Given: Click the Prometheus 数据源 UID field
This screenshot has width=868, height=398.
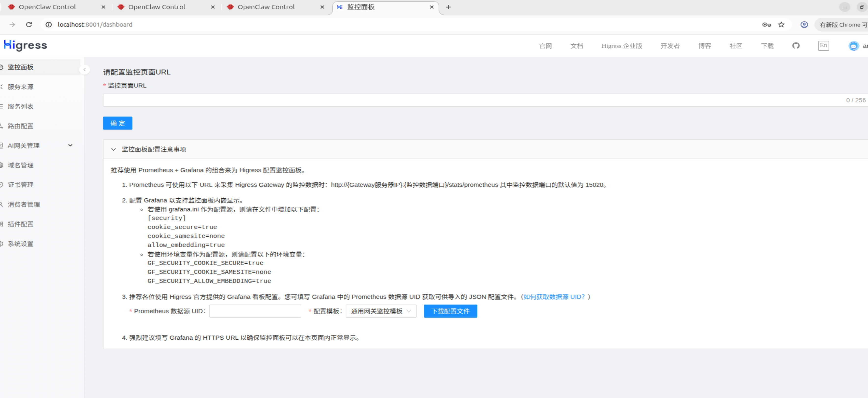Looking at the screenshot, I should pos(255,311).
